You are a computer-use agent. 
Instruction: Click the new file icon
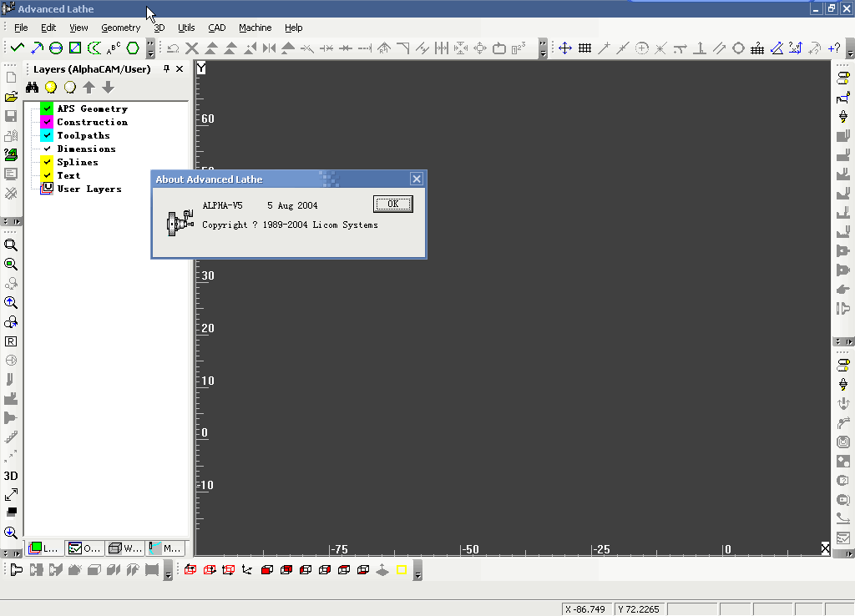(x=11, y=78)
